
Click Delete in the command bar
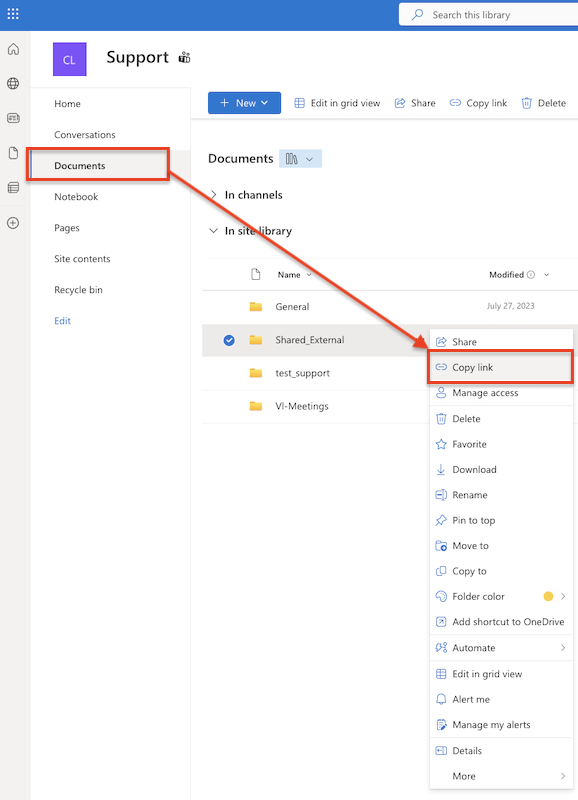pyautogui.click(x=543, y=103)
